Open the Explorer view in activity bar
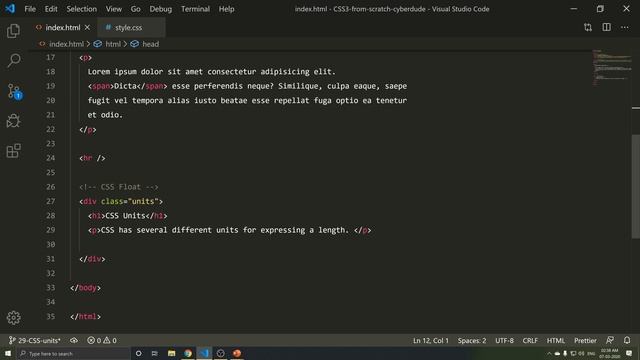The image size is (640, 360). coord(13,31)
